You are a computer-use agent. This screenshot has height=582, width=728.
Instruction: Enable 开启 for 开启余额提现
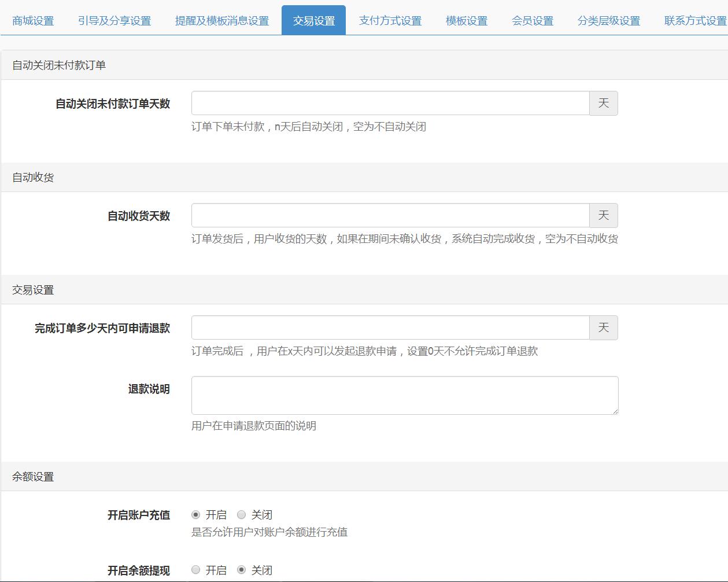197,570
